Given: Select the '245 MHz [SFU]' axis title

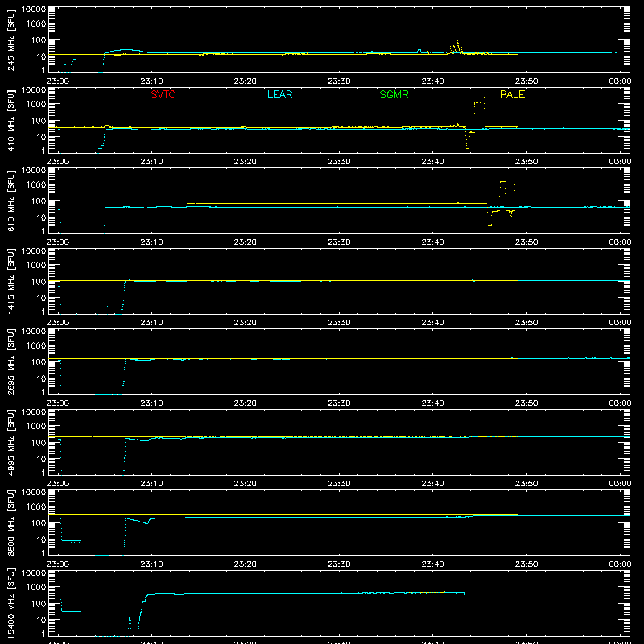Looking at the screenshot, I should point(10,39).
